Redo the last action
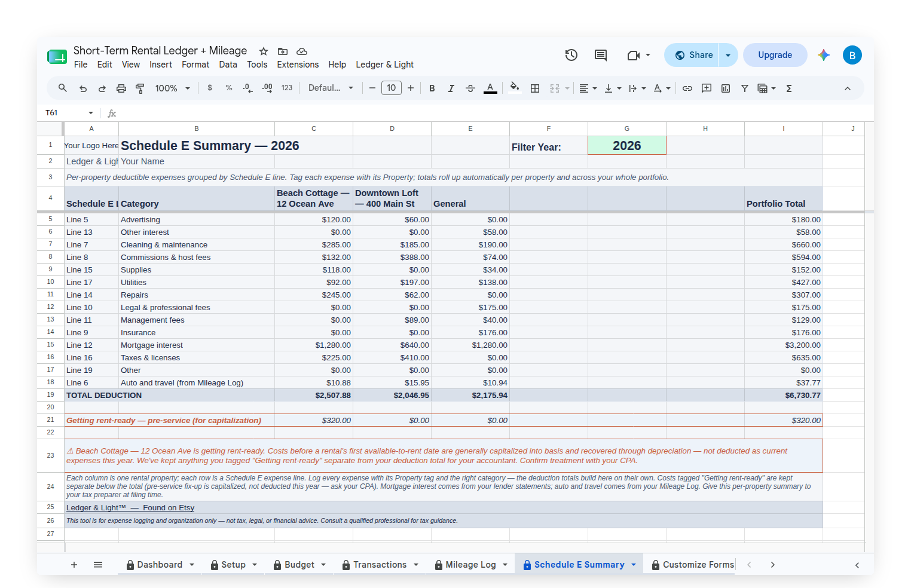This screenshot has width=911, height=588. pyautogui.click(x=102, y=88)
